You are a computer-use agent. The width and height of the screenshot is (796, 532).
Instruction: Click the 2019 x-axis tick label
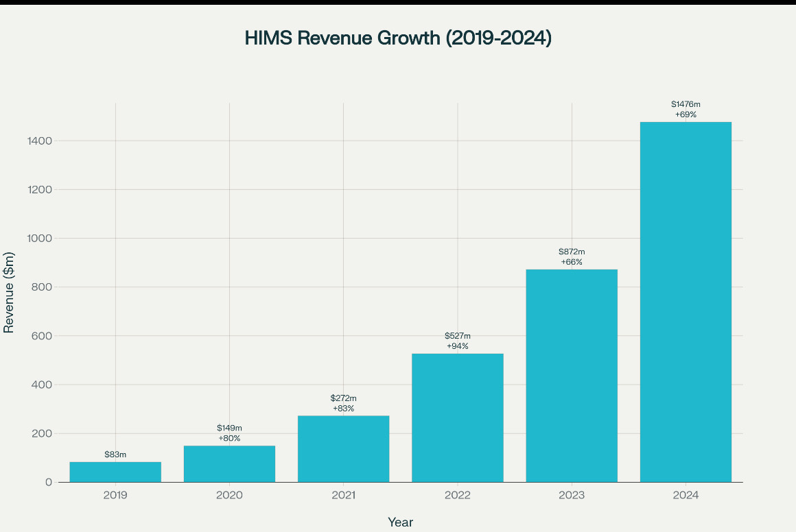[x=115, y=495]
